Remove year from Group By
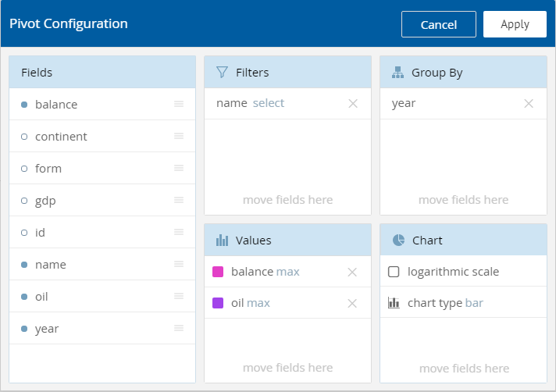556x392 pixels. click(529, 104)
